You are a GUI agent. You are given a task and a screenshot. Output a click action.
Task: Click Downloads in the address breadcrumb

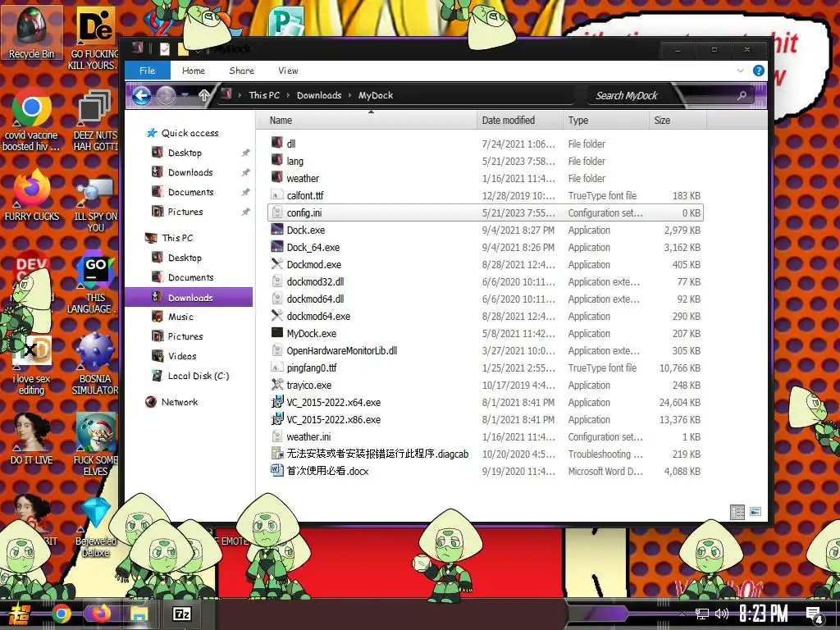click(x=319, y=95)
